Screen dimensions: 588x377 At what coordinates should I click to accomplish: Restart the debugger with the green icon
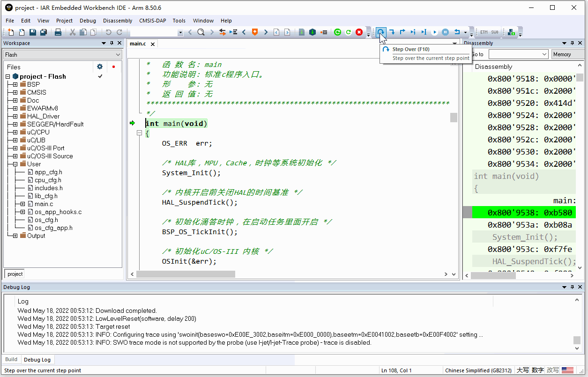coord(338,32)
